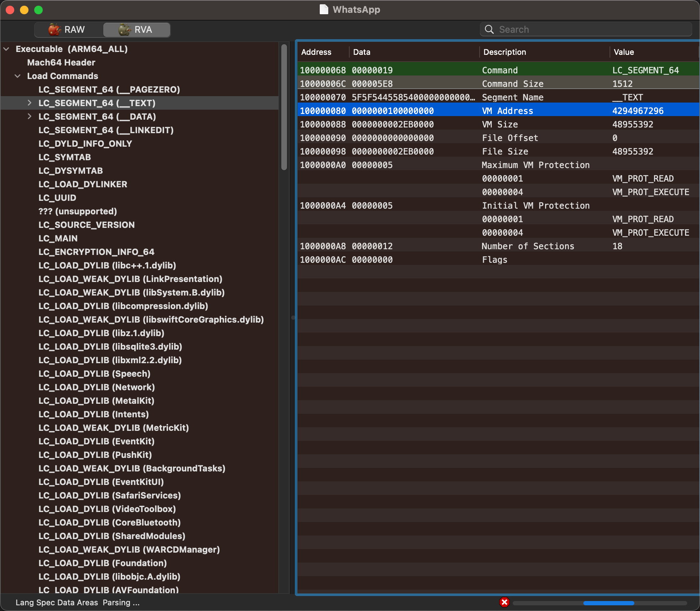This screenshot has height=611, width=700.
Task: Select LC_LOAD_DYLIB (libcompression.dylib)
Action: [124, 306]
